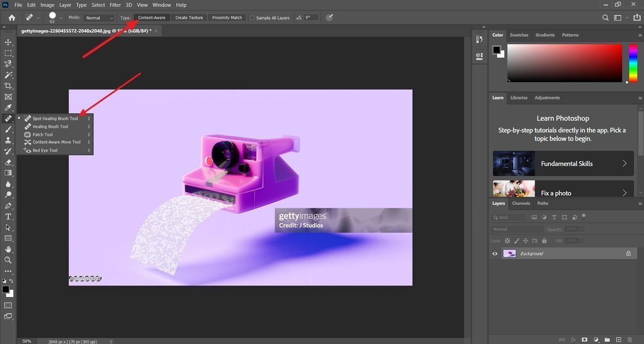Click the Add layer mask icon

(585, 340)
